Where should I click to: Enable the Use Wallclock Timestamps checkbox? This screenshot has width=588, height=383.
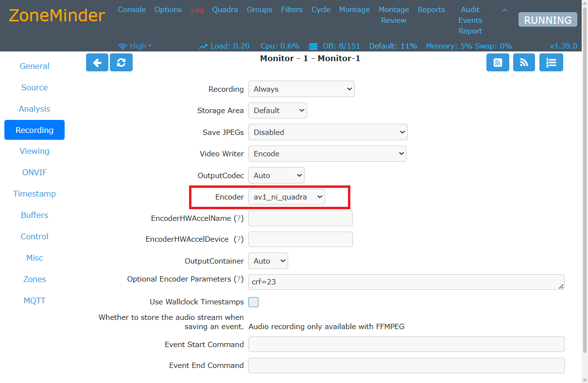tap(253, 302)
